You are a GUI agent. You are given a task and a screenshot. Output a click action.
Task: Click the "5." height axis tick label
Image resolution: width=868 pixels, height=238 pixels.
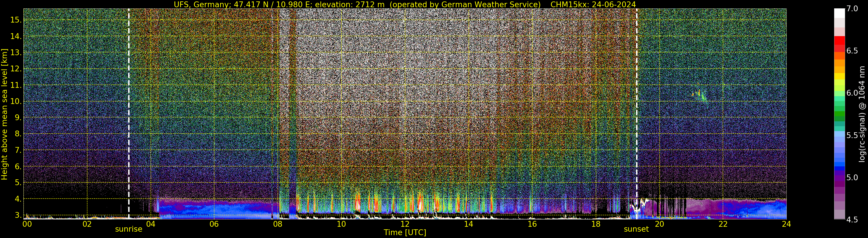(x=18, y=183)
